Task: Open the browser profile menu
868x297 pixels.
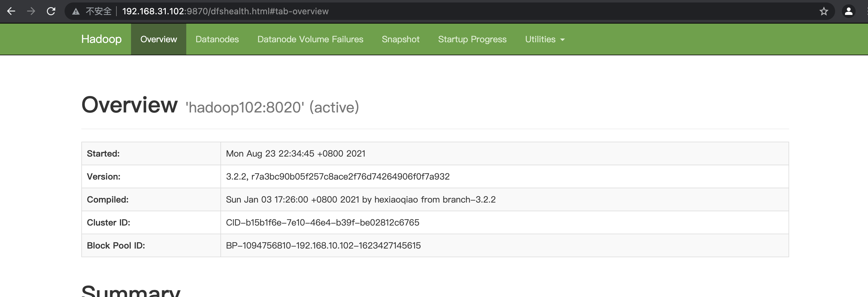Action: point(849,11)
